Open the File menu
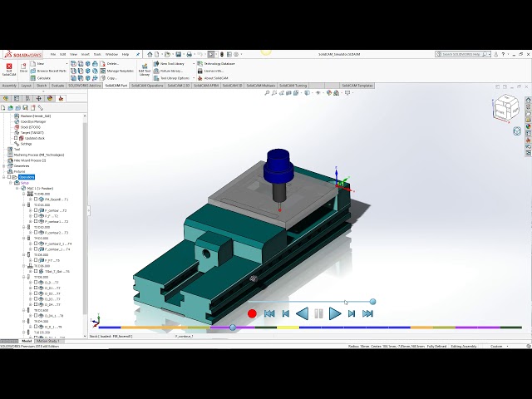Viewport: 532px width, 399px height. [x=53, y=54]
